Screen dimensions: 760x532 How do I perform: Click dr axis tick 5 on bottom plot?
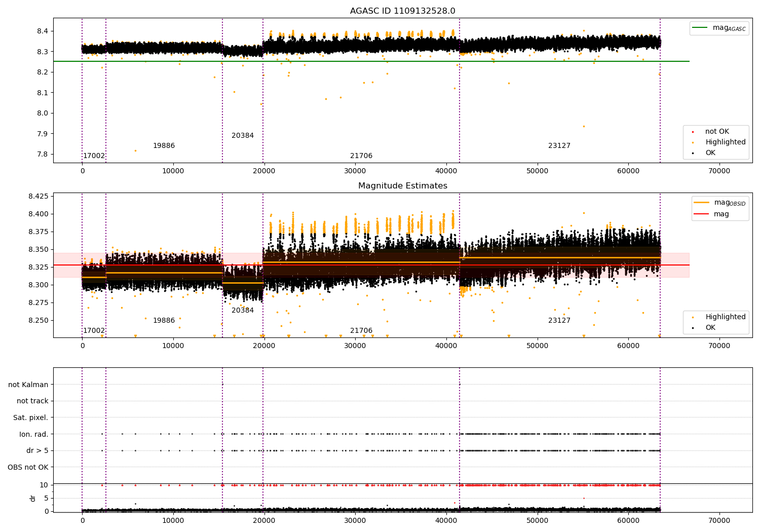[x=47, y=499]
